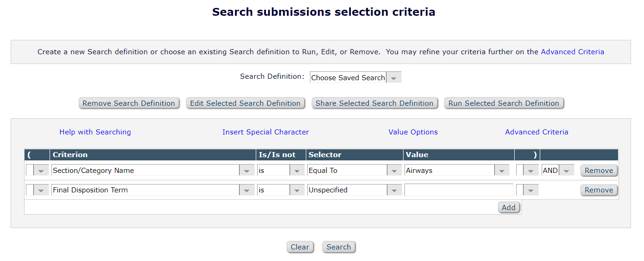Click Share Selected Search Definition button
This screenshot has width=644, height=261.
[374, 103]
